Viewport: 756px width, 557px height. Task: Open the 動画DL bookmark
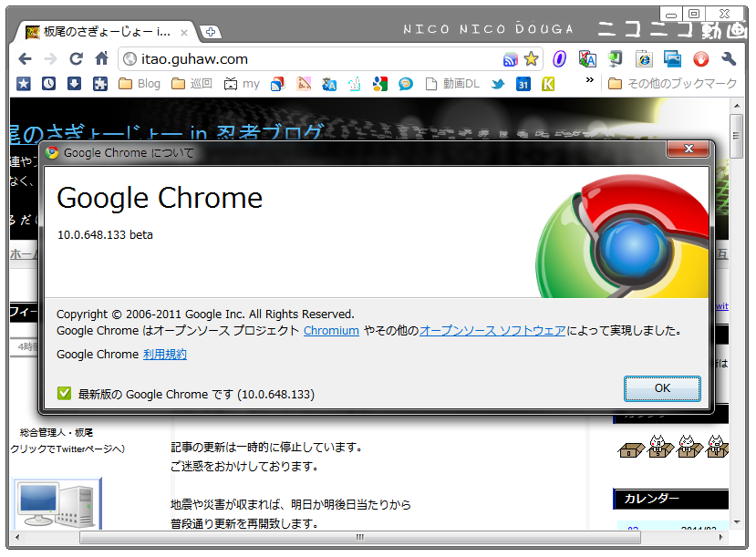[452, 84]
